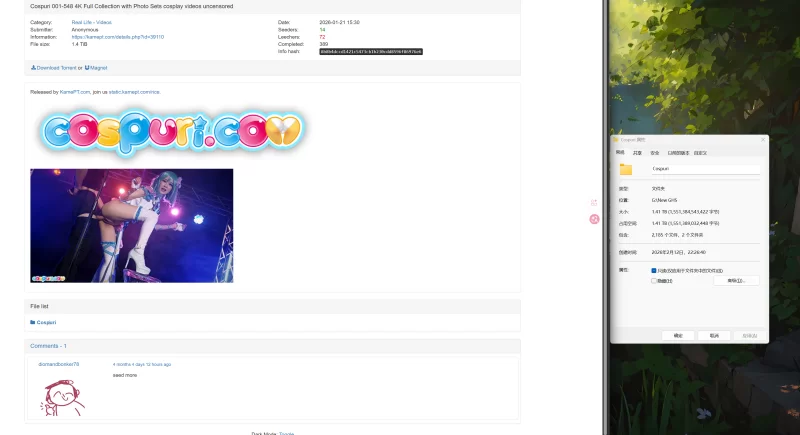Screen dimensions: 800x435
Task: Click the stage photo thumbnail
Action: (132, 226)
